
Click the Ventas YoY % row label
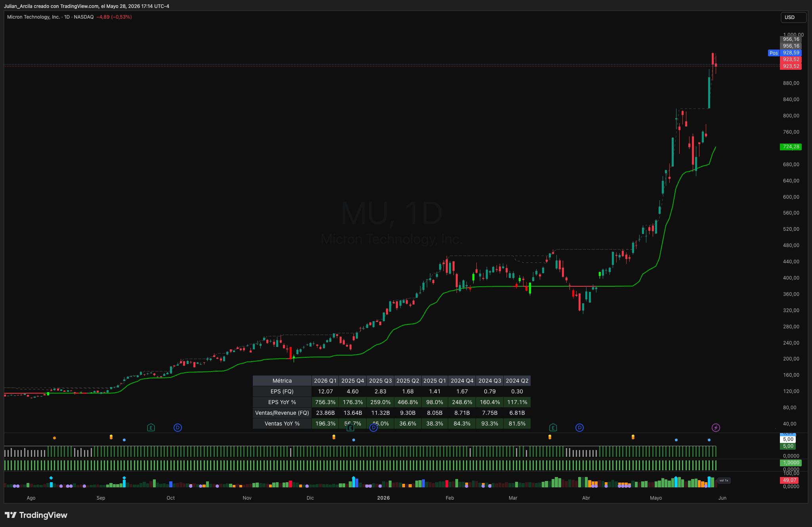click(282, 424)
